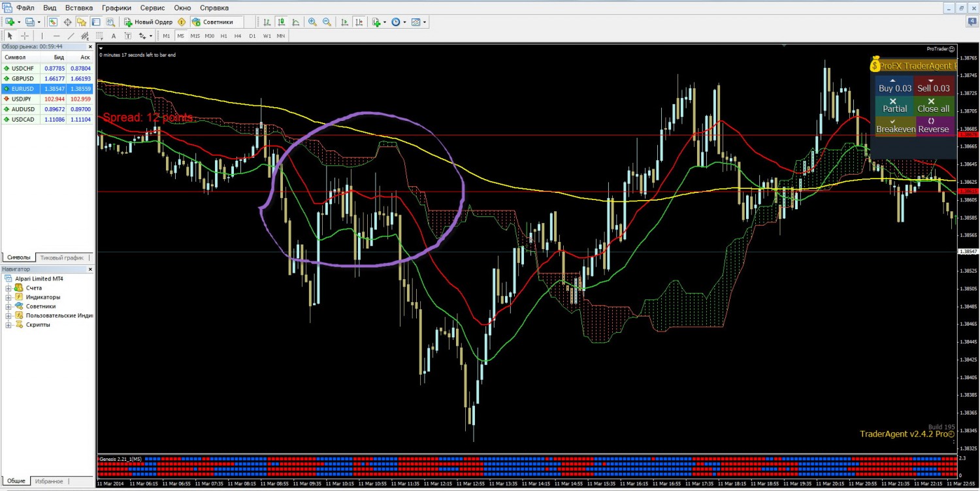This screenshot has height=491, width=980.
Task: Expand the Индикаторы tree node
Action: click(x=8, y=297)
